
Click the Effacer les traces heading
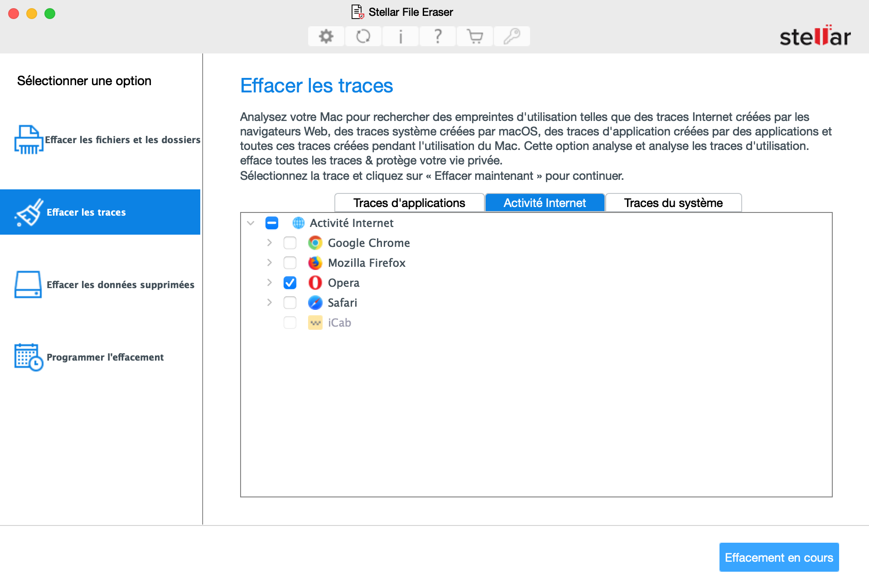316,86
